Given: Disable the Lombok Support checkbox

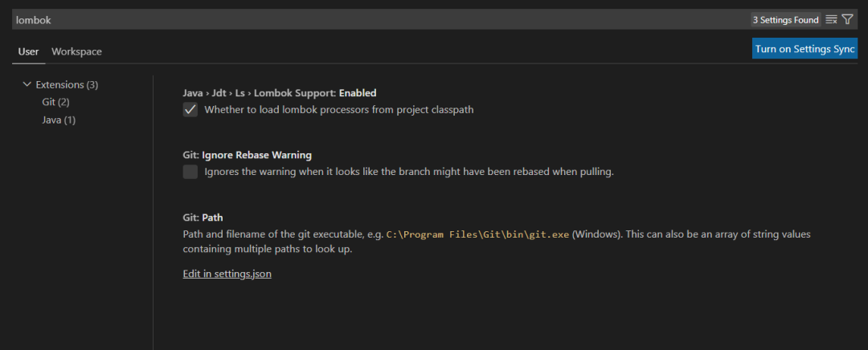Looking at the screenshot, I should [190, 110].
